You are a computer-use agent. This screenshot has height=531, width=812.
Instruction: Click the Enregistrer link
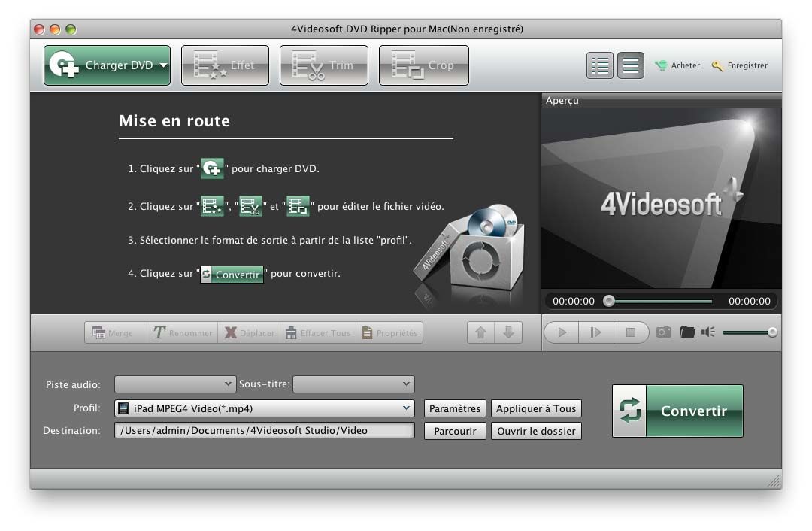pos(740,65)
